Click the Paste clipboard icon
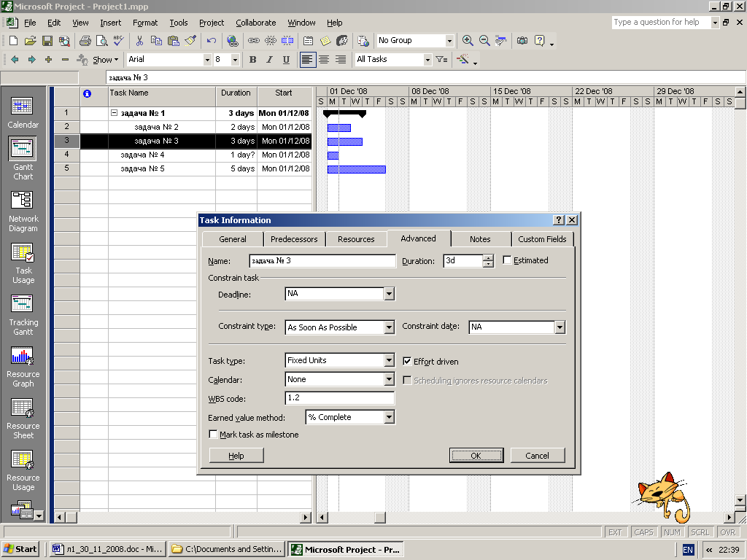This screenshot has width=747, height=560. (x=174, y=41)
